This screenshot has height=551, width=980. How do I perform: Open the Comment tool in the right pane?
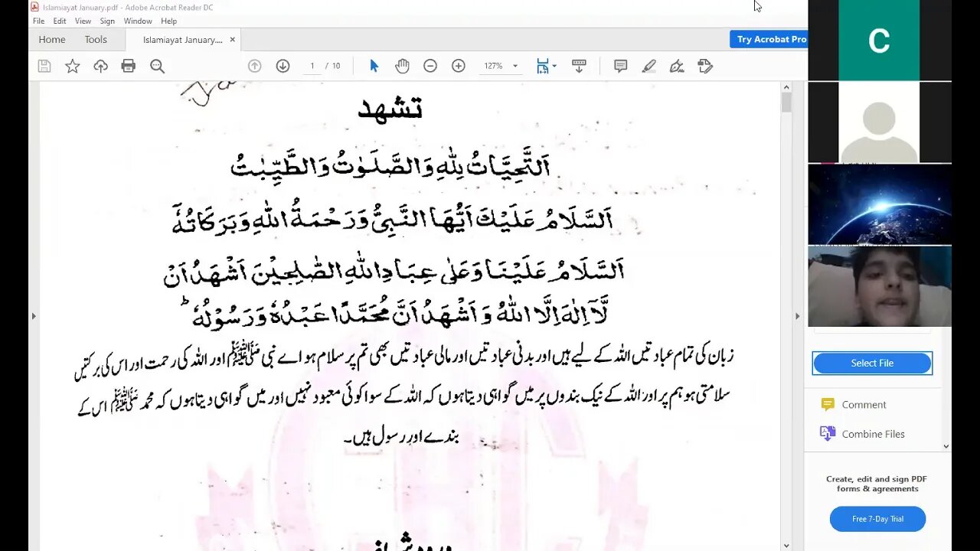864,405
